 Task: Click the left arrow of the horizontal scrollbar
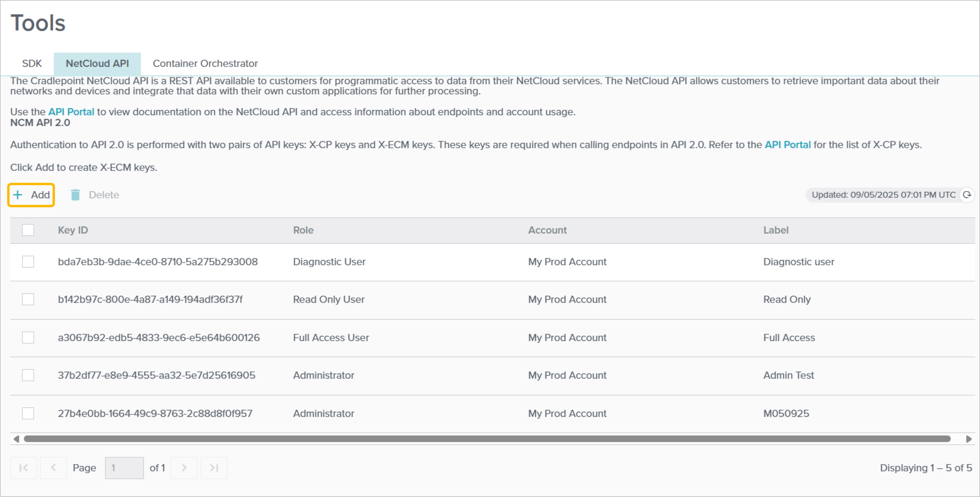pyautogui.click(x=16, y=439)
